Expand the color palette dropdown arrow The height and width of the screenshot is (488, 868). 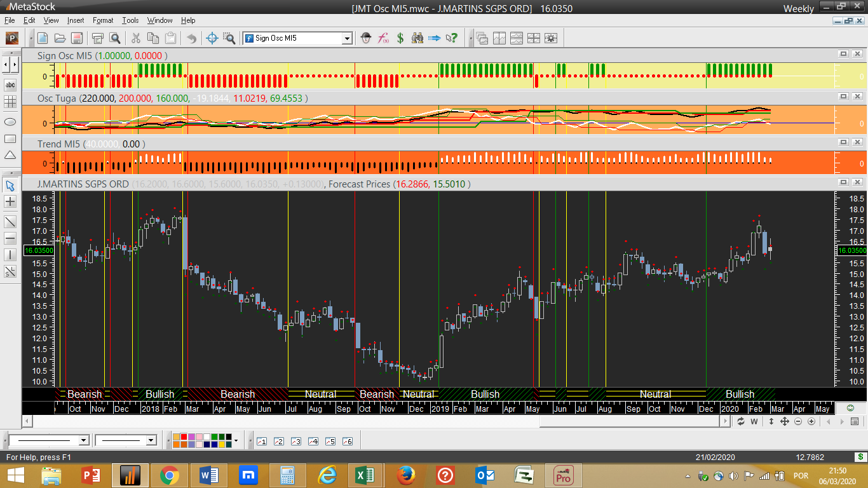236,440
